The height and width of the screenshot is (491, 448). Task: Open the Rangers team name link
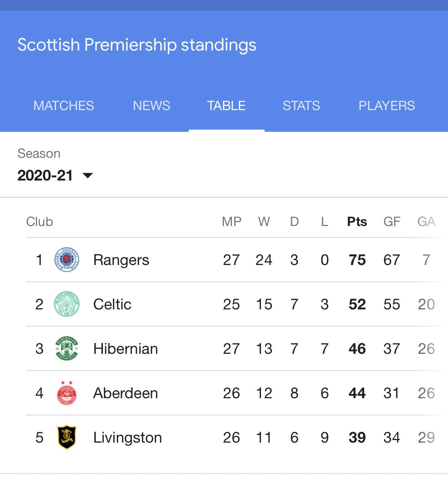click(121, 260)
